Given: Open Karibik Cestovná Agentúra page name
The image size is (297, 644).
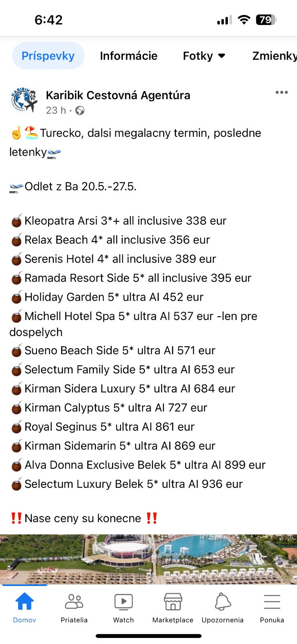Looking at the screenshot, I should coord(118,95).
